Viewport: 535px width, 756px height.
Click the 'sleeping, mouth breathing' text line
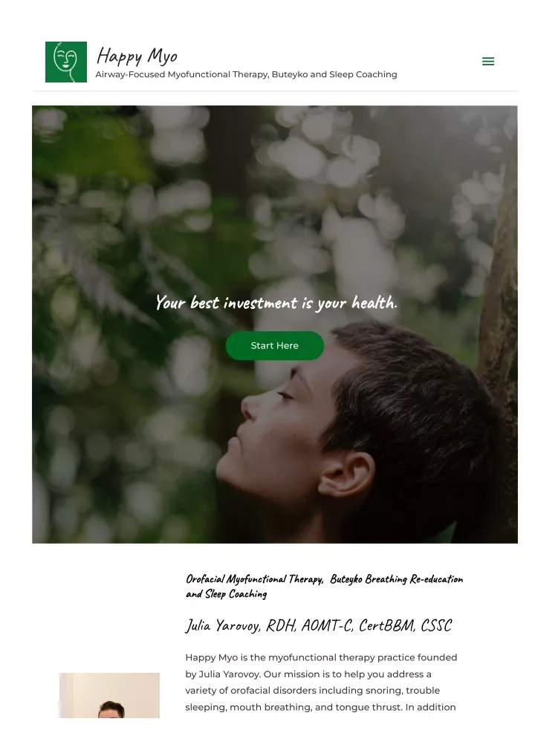(x=320, y=707)
